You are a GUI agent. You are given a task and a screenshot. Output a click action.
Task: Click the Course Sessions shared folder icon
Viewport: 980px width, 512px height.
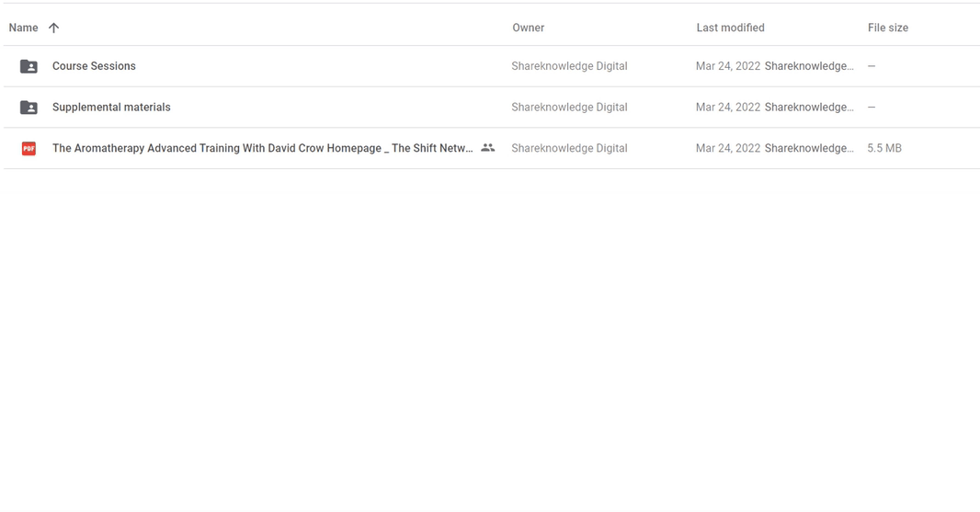click(x=28, y=66)
